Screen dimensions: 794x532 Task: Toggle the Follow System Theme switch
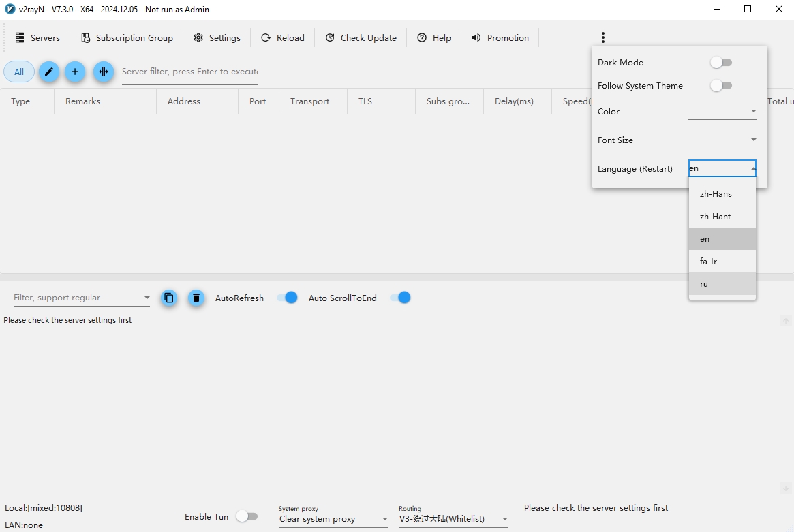click(721, 86)
